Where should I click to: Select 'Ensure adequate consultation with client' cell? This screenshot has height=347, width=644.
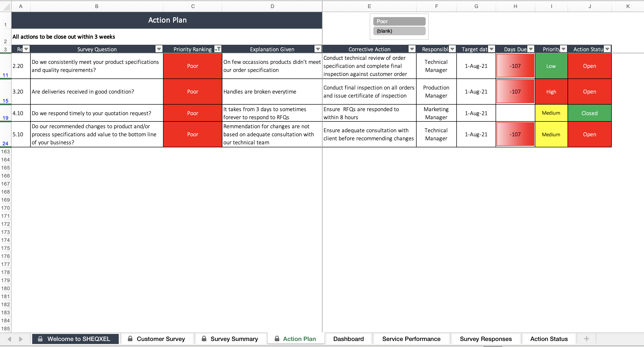pyautogui.click(x=369, y=135)
